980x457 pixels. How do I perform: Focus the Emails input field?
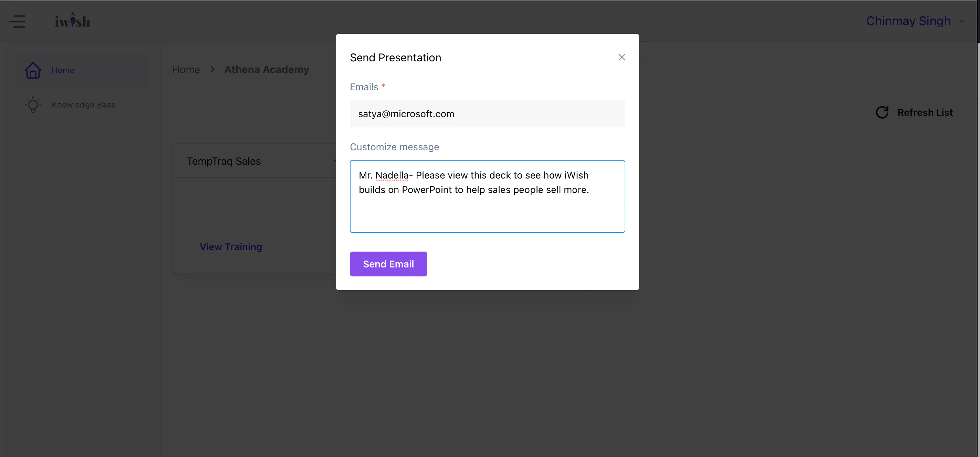pyautogui.click(x=487, y=114)
